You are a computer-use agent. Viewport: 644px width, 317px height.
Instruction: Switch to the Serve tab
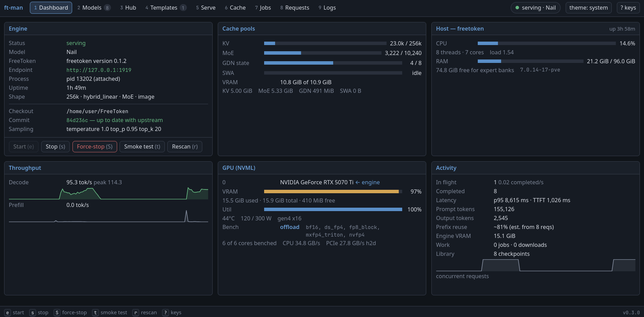206,8
